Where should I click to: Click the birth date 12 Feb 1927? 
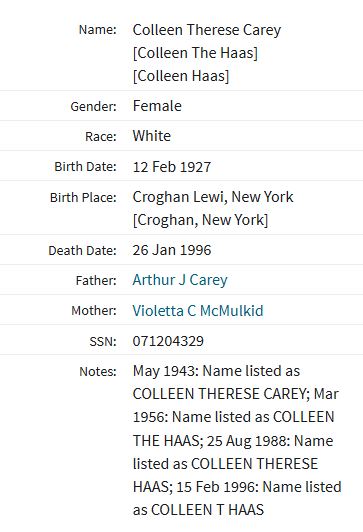pos(172,167)
